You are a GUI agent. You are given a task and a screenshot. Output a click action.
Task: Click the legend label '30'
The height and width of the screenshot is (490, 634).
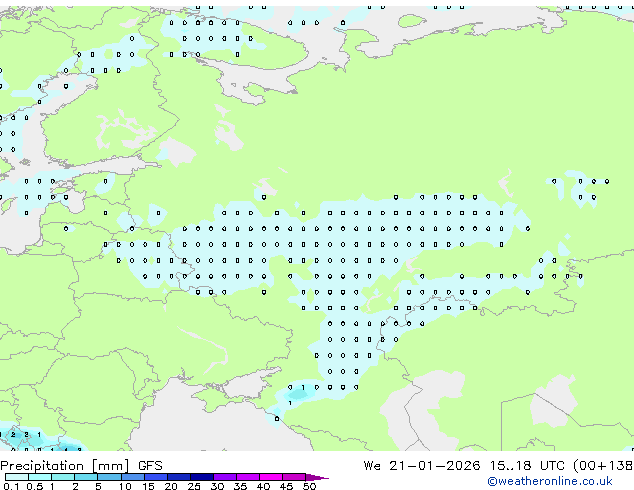coord(217,486)
